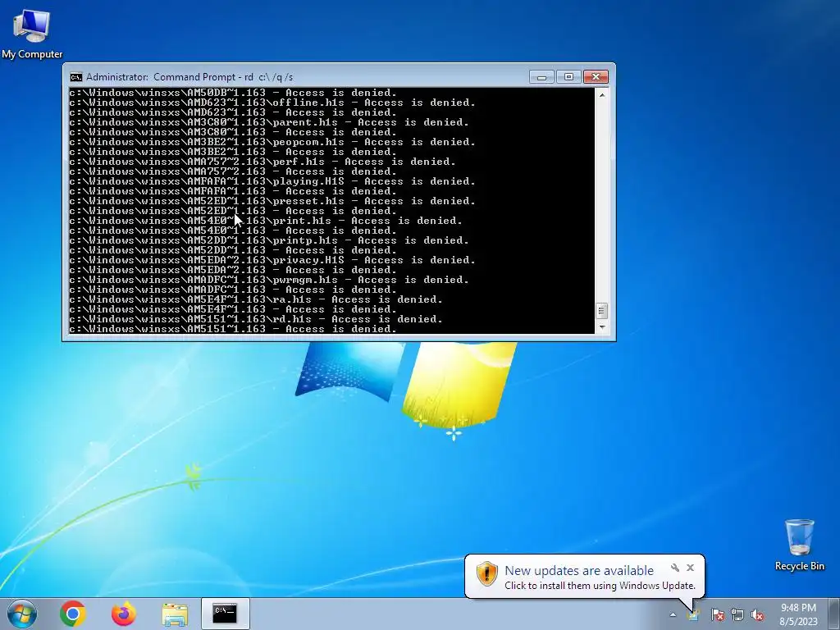Minimize the Command Prompt window
The image size is (840, 630).
[x=541, y=77]
